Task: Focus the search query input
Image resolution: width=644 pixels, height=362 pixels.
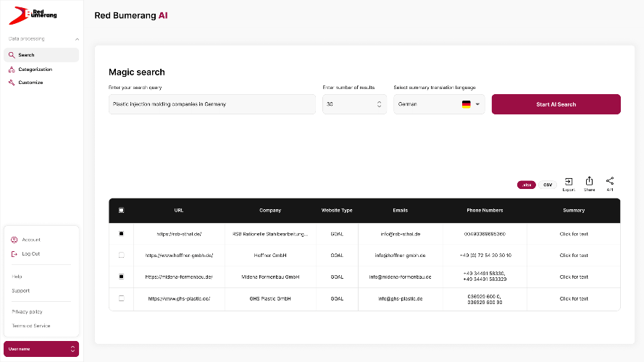Action: (212, 104)
